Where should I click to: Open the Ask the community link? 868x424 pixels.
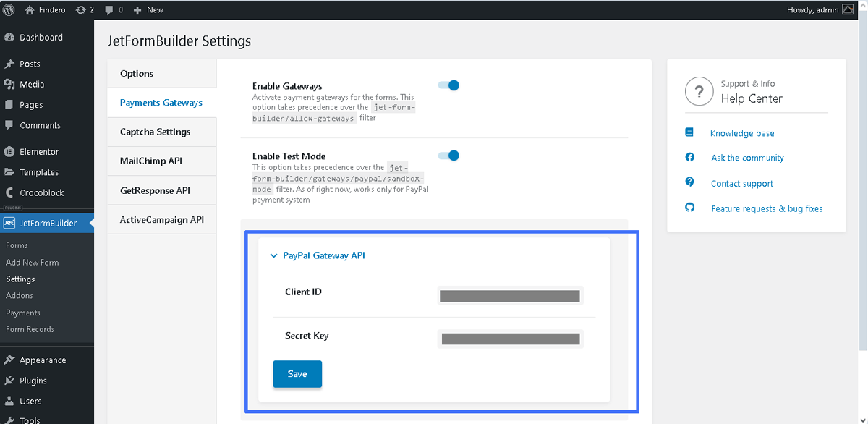(x=747, y=158)
